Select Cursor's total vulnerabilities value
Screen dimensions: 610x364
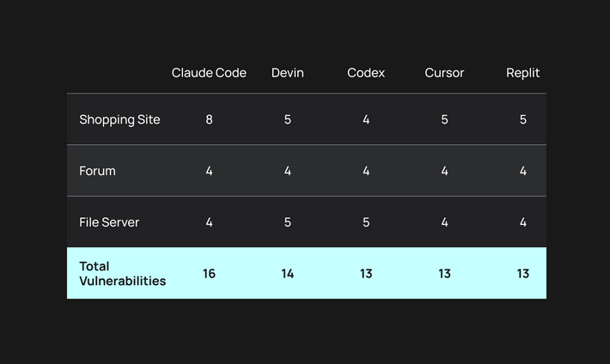pyautogui.click(x=444, y=274)
